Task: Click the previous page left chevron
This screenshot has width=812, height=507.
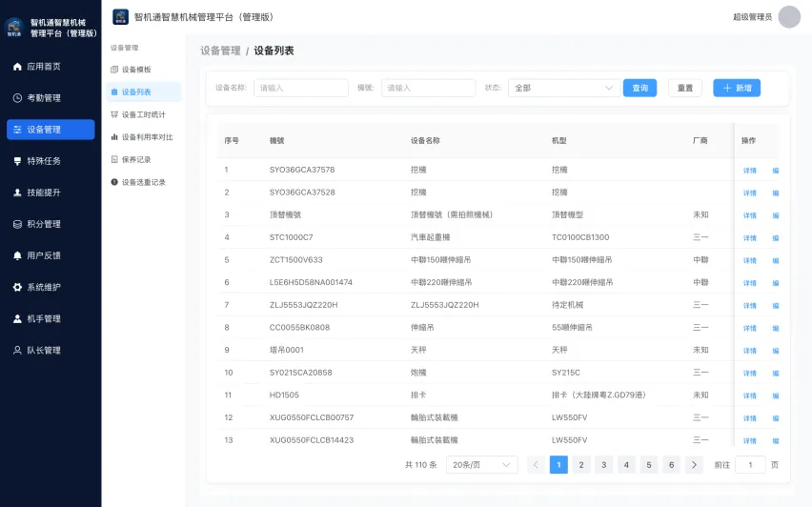Action: (x=536, y=465)
